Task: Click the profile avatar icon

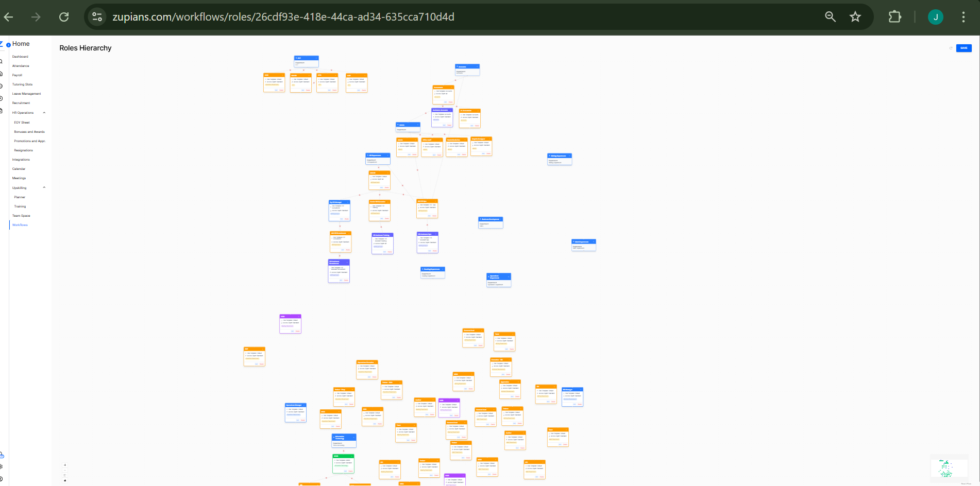Action: click(x=936, y=16)
